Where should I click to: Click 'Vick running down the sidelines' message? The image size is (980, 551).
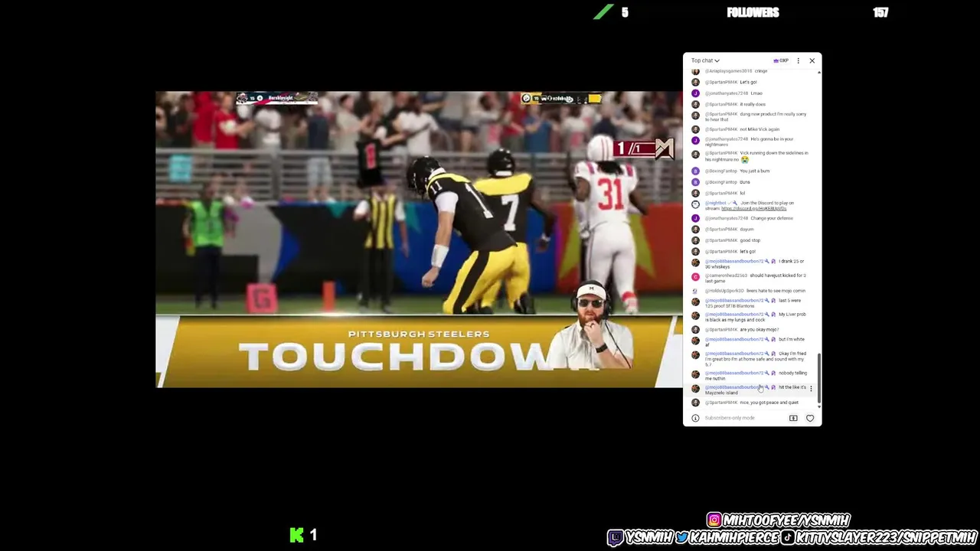[756, 156]
